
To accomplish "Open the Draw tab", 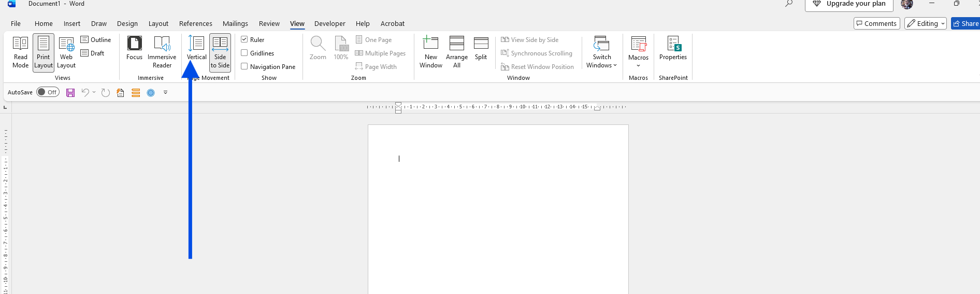I will point(99,23).
